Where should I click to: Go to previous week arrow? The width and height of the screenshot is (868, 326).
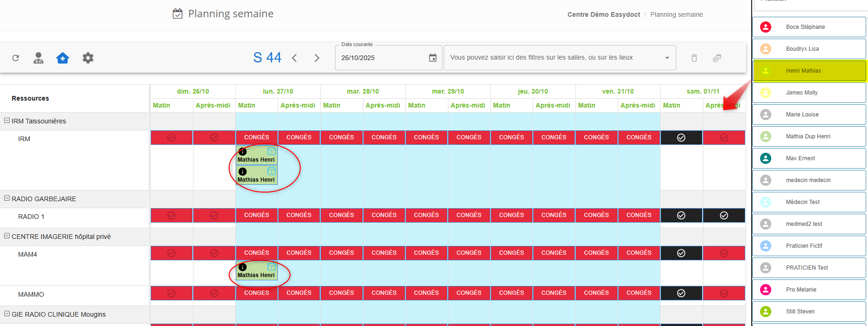pyautogui.click(x=294, y=58)
